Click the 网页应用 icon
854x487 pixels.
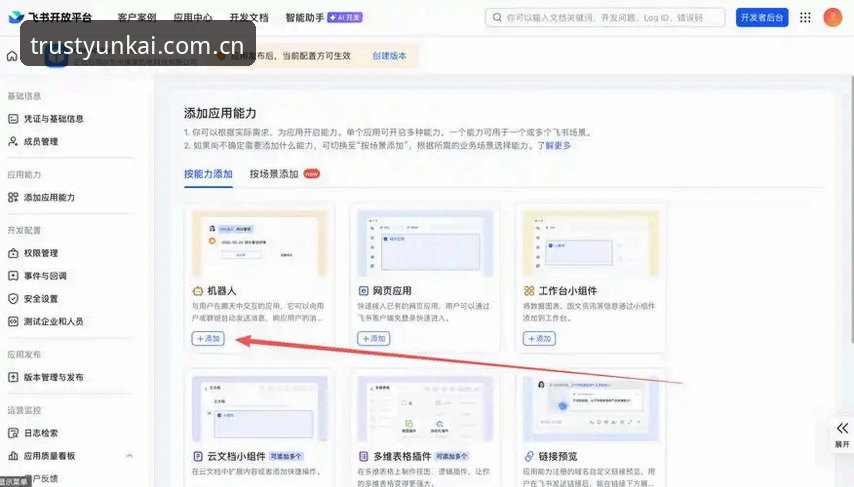tap(363, 291)
